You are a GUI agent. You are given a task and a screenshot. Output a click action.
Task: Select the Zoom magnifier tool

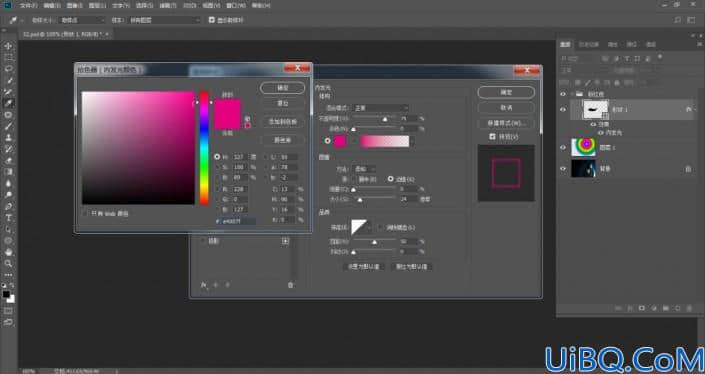(8, 263)
